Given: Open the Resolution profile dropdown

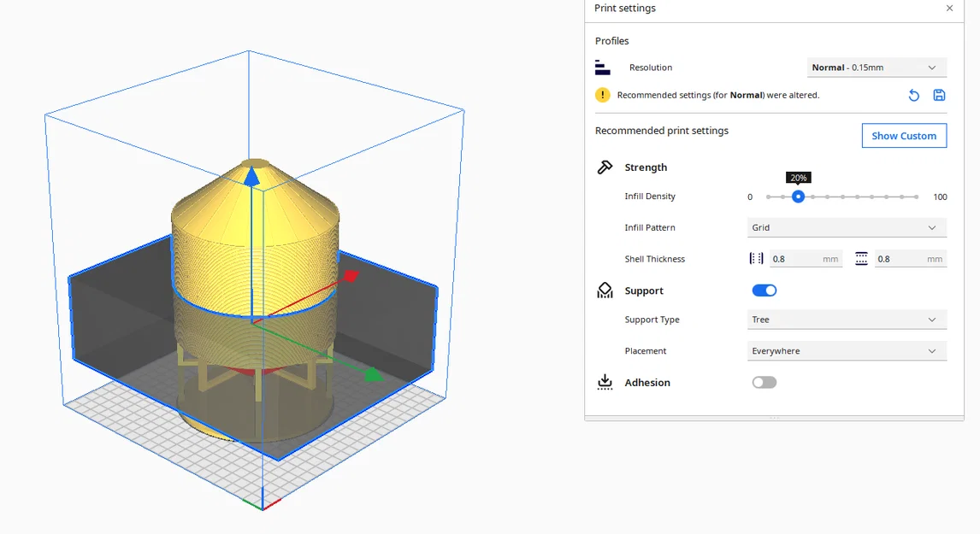Looking at the screenshot, I should point(877,67).
